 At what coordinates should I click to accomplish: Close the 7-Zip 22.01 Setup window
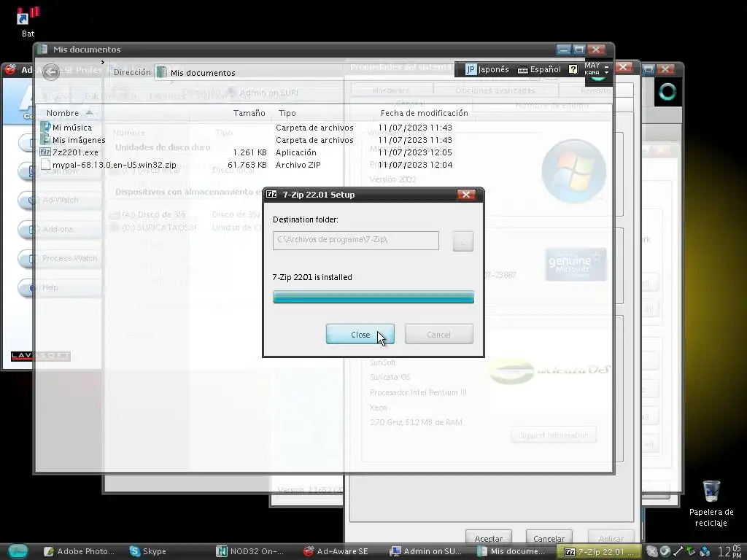point(466,194)
